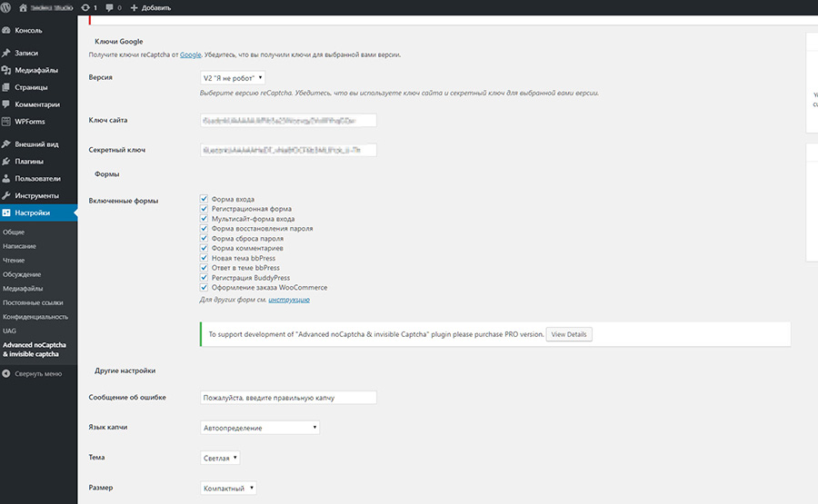Image resolution: width=818 pixels, height=504 pixels.
Task: Uncheck Регистрационная форма checkbox
Action: pos(204,209)
